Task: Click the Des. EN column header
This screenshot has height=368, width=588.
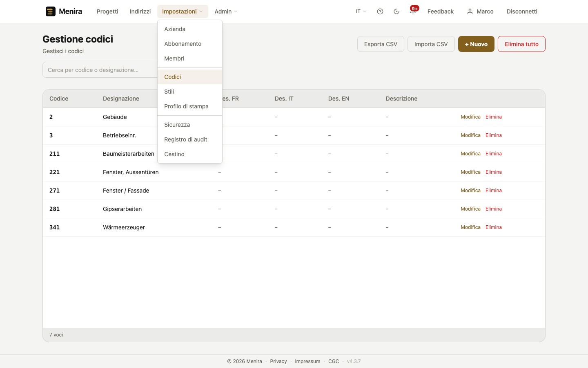Action: [339, 99]
